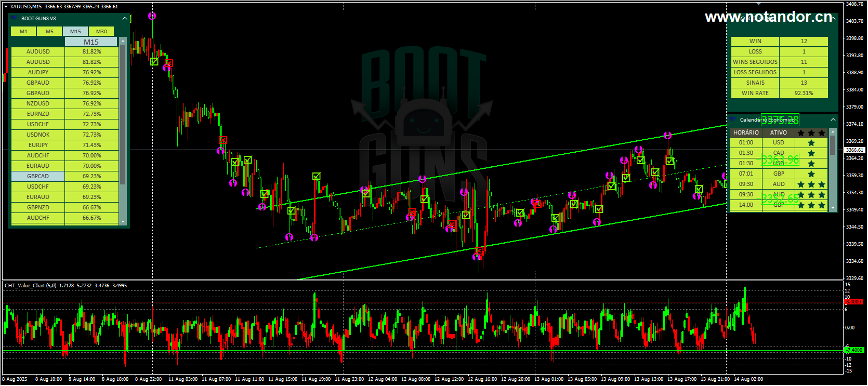Click the CHT_Value_Chart indicator label

click(x=65, y=285)
